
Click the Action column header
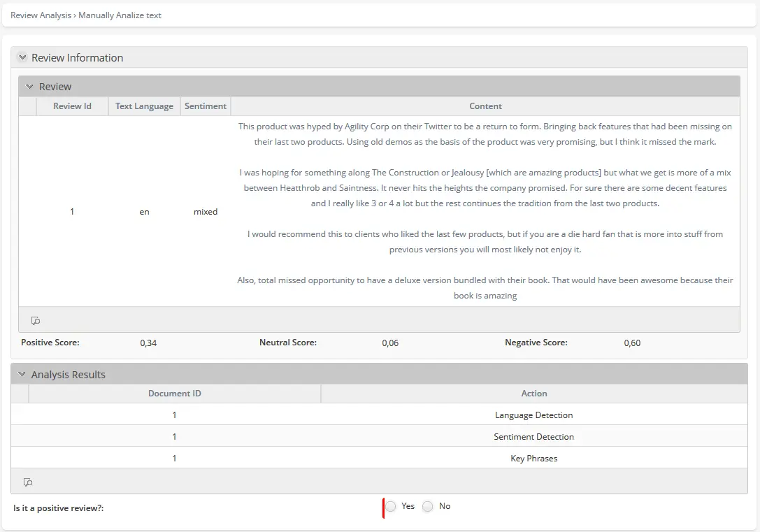[534, 394]
